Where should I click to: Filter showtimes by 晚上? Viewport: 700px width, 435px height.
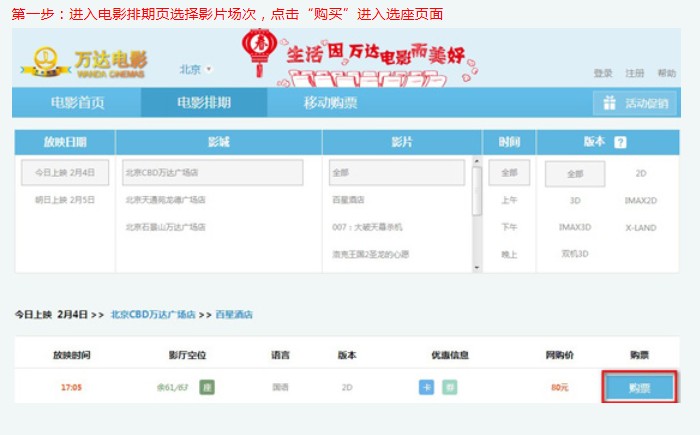click(x=509, y=255)
